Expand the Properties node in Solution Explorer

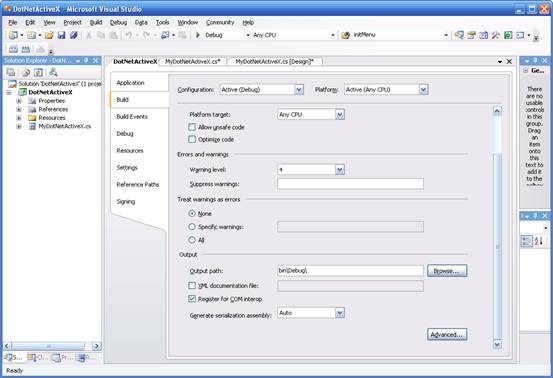tap(19, 101)
